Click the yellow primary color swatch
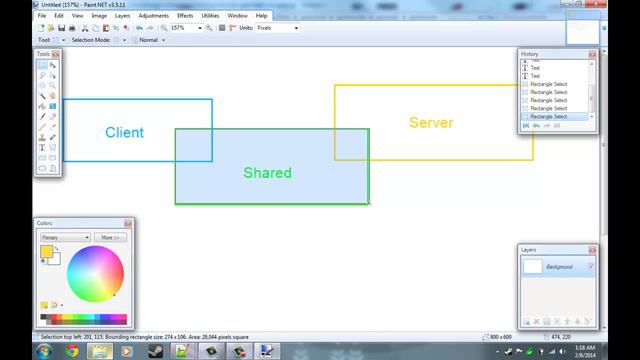The height and width of the screenshot is (360, 640). [x=46, y=251]
